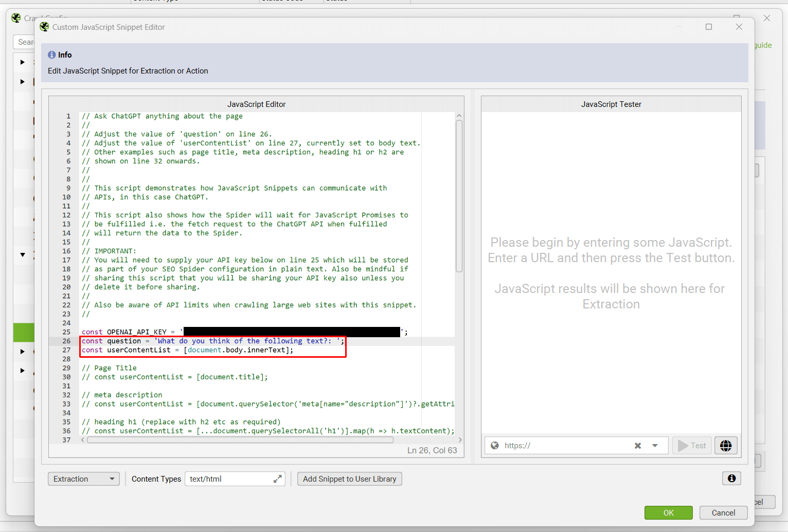Confirm with the green OK button
The height and width of the screenshot is (532, 788).
[x=668, y=512]
